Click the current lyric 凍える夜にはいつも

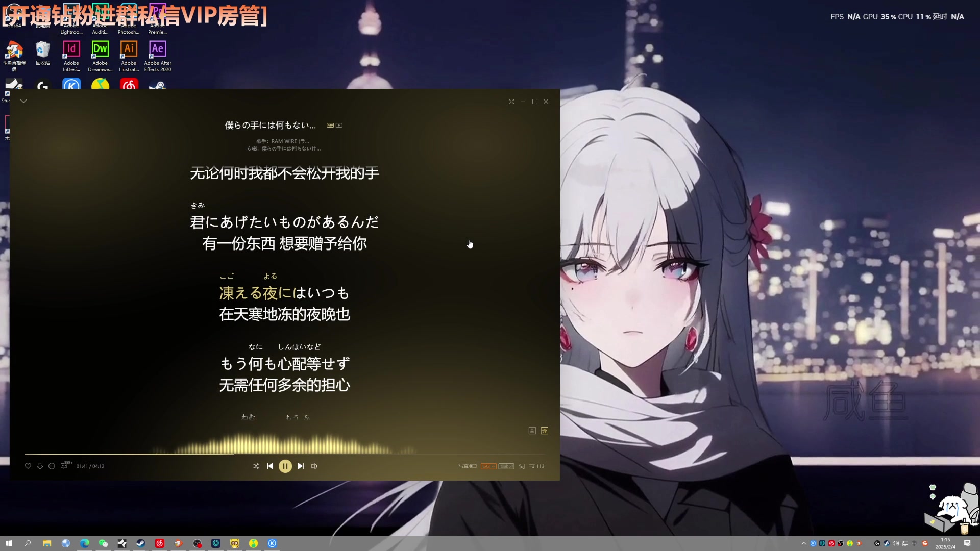coord(285,293)
